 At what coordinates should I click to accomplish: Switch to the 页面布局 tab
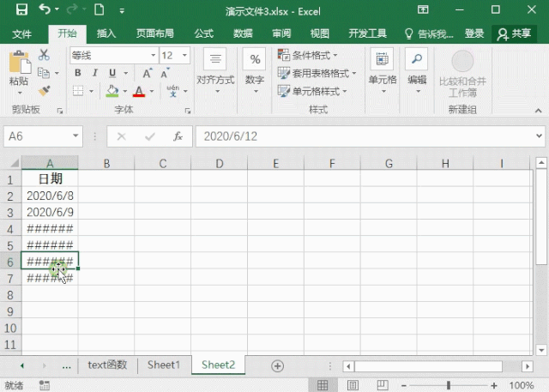click(155, 33)
